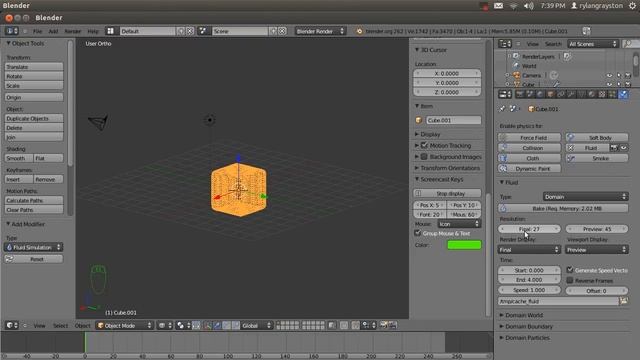Open the pivot point selector
This screenshot has height=360, width=640.
click(183, 325)
